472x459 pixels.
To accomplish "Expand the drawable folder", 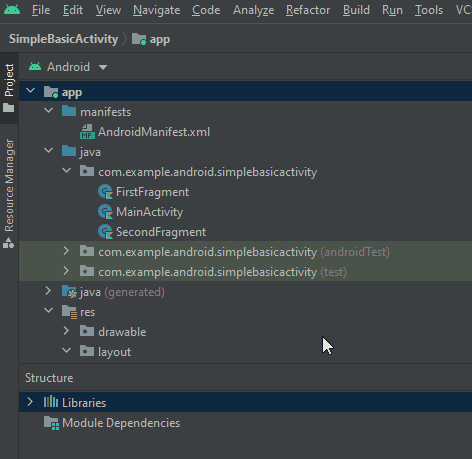I will [x=66, y=331].
